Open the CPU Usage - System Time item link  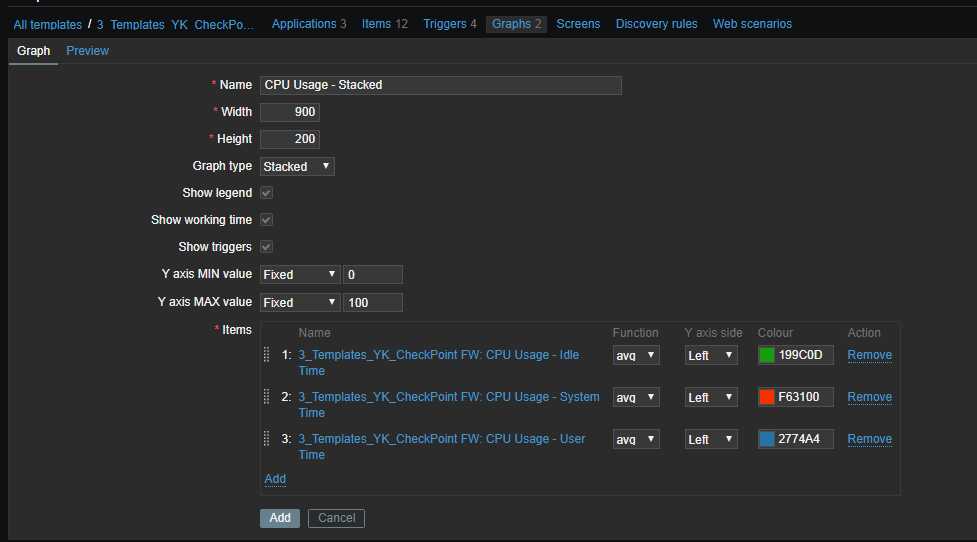pos(449,404)
